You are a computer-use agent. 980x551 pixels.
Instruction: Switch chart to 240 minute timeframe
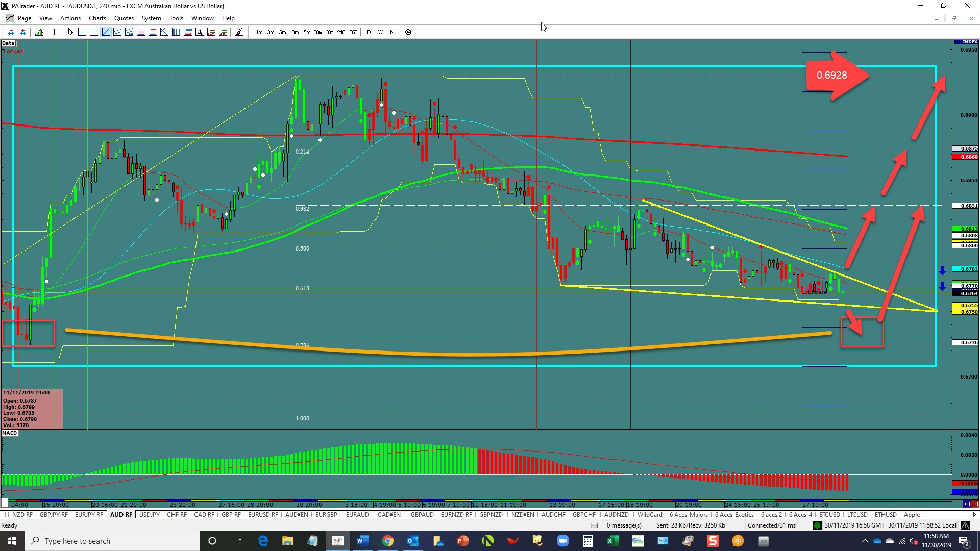(x=341, y=32)
